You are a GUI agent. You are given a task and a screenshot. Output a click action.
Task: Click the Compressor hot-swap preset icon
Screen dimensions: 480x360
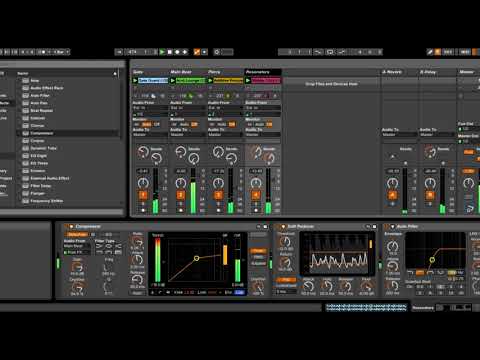click(x=259, y=227)
